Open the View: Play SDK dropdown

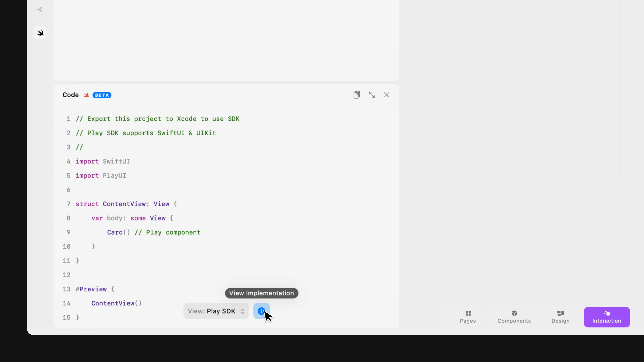(216, 311)
